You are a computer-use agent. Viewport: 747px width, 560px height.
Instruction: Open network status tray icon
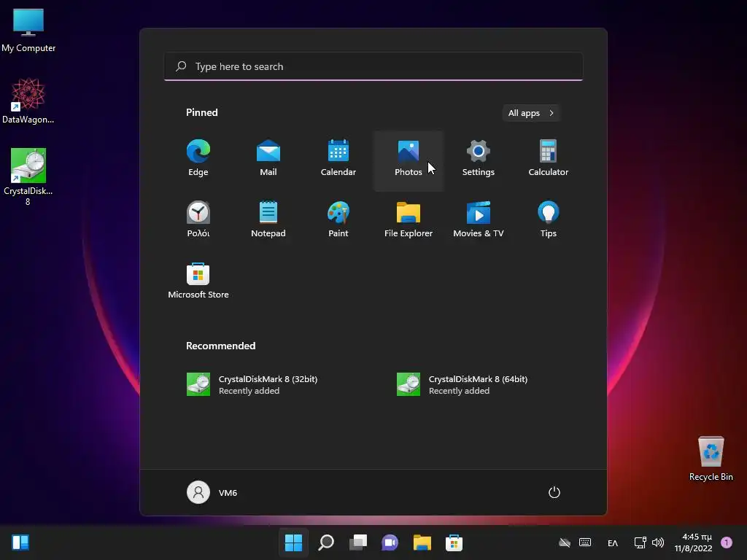coord(640,542)
